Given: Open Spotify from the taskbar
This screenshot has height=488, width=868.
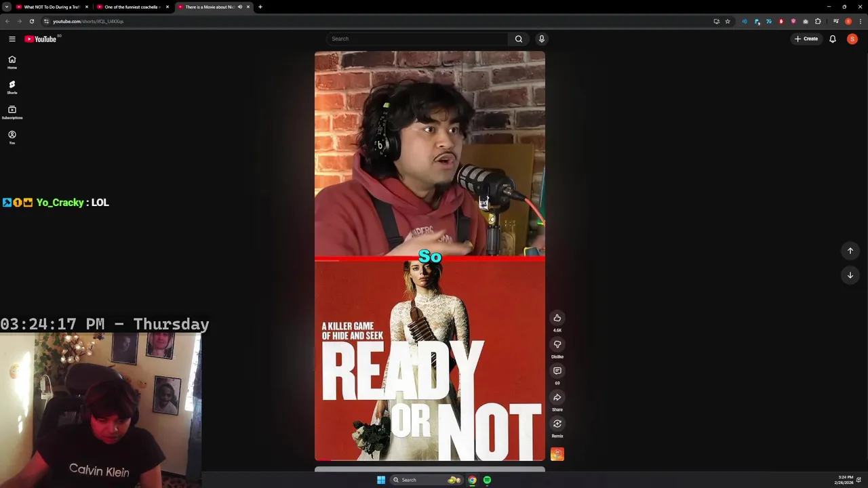Looking at the screenshot, I should tap(487, 480).
